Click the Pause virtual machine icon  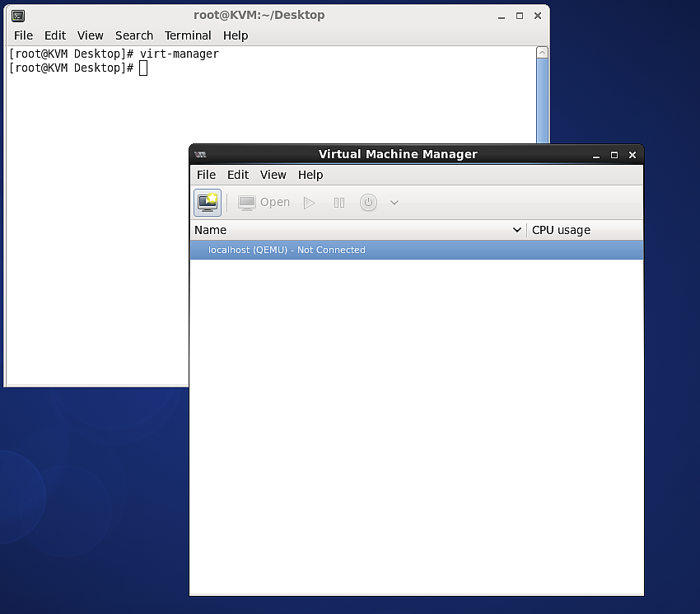tap(339, 202)
